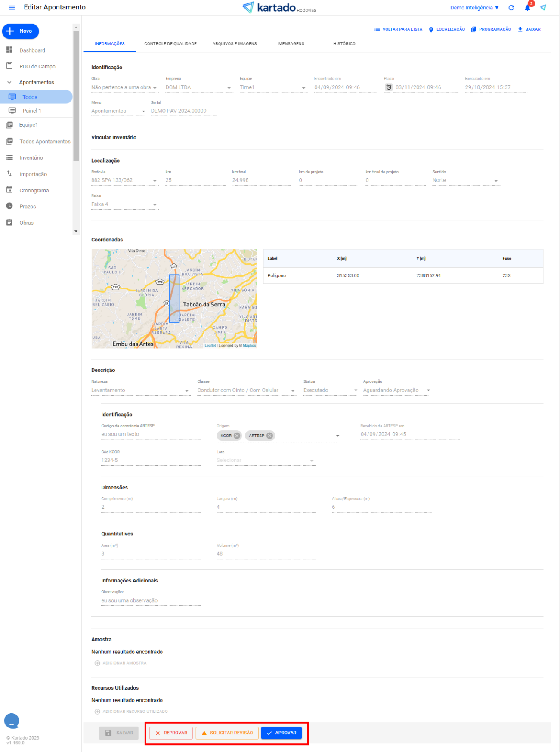Click the Reprovar button
This screenshot has height=752, width=560.
(171, 733)
